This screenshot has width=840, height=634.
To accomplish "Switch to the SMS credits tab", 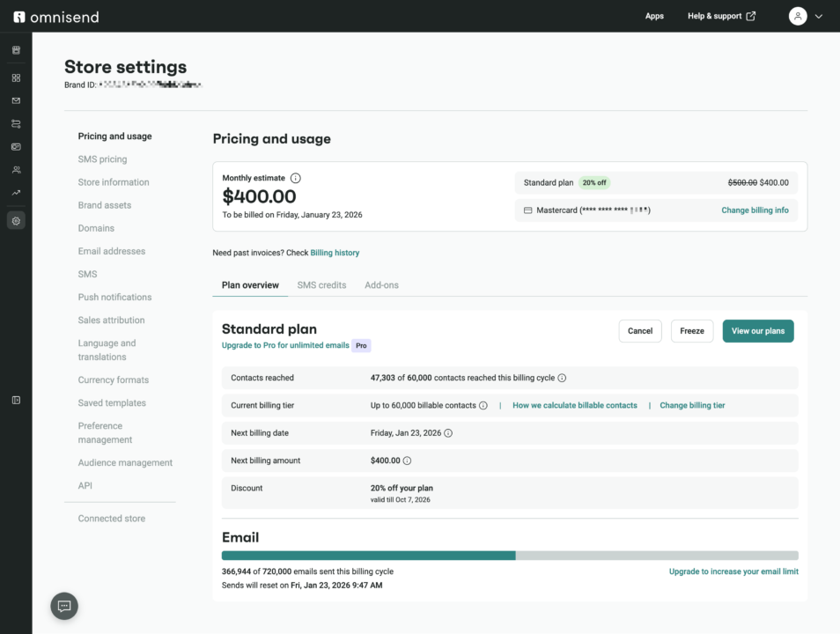I will pos(321,285).
